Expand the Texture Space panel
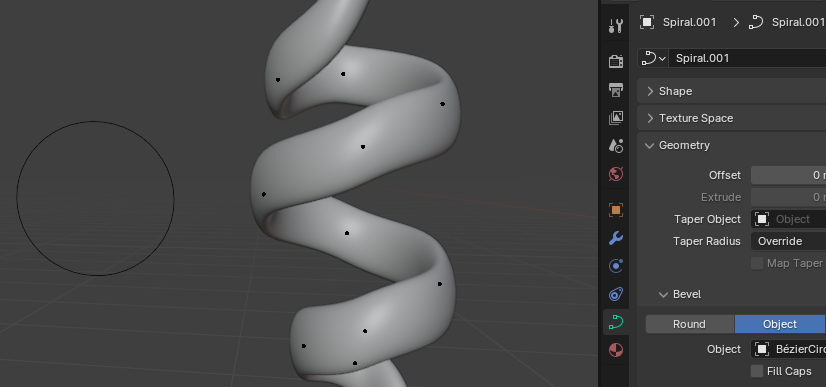This screenshot has height=387, width=826. 731,118
